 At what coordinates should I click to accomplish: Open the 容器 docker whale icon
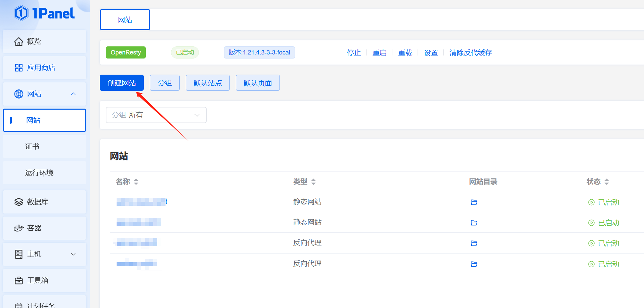[x=19, y=228]
